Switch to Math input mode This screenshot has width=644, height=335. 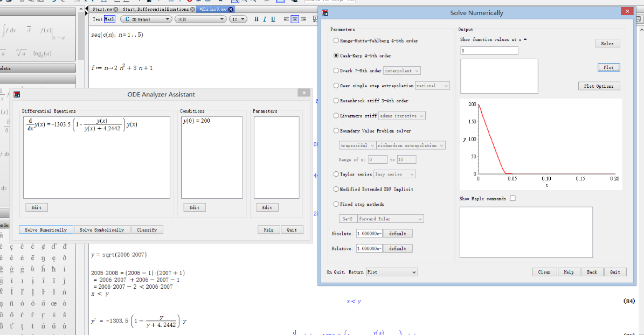click(x=109, y=19)
